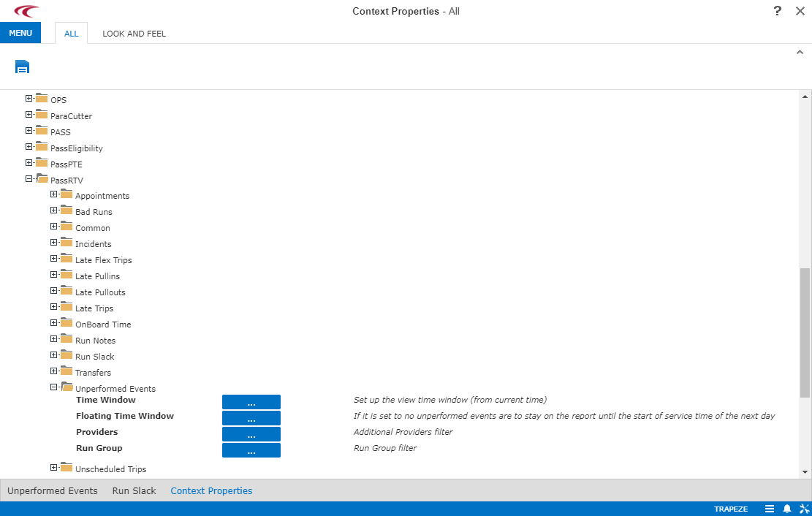Viewport: 812px width, 516px height.
Task: Click the Providers ellipsis button
Action: click(251, 434)
